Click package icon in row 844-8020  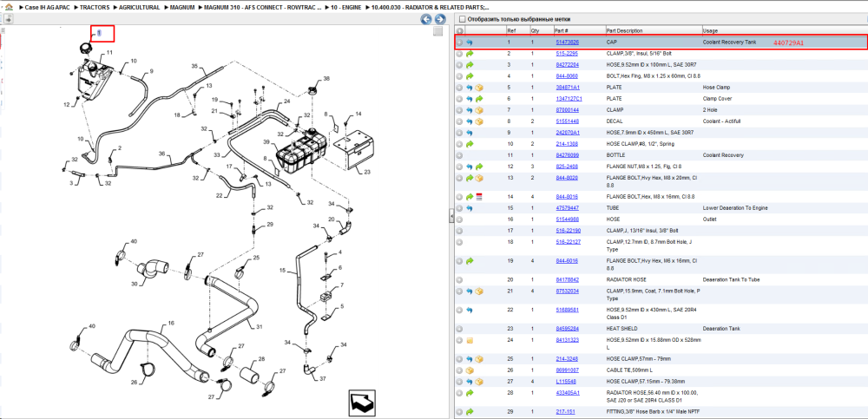pos(479,178)
